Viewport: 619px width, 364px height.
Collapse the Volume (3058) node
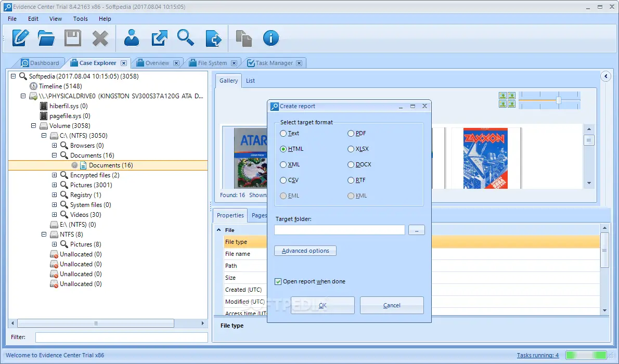pos(34,125)
